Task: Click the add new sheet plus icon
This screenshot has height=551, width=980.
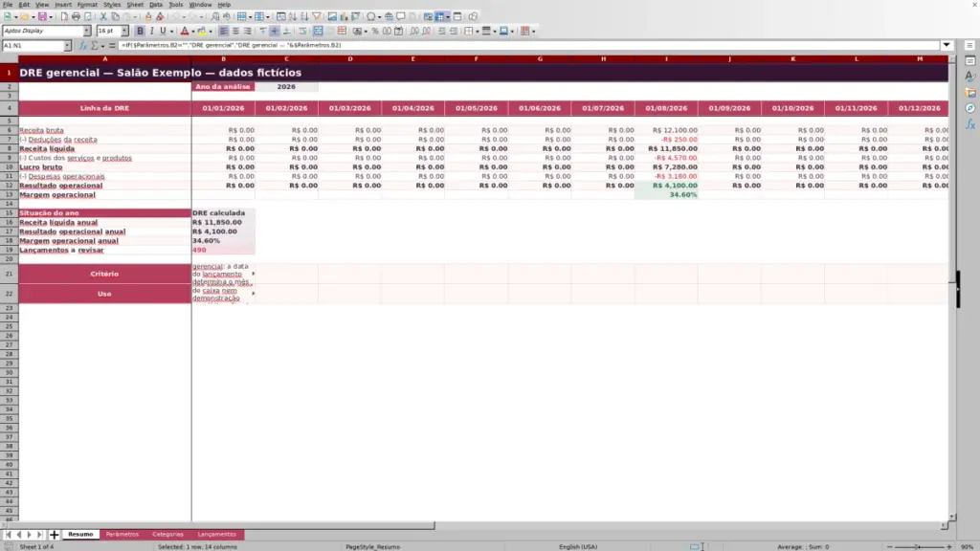Action: pyautogui.click(x=54, y=535)
